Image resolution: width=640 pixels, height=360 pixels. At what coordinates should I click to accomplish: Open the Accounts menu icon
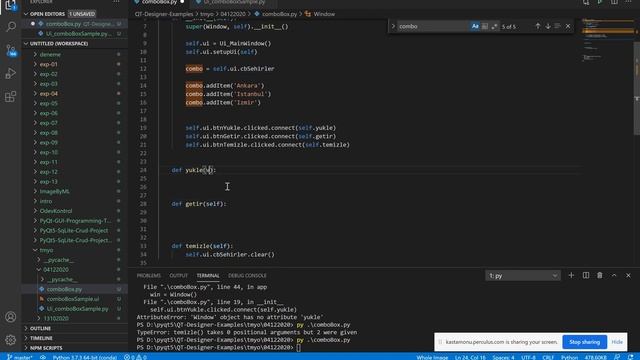tap(11, 317)
